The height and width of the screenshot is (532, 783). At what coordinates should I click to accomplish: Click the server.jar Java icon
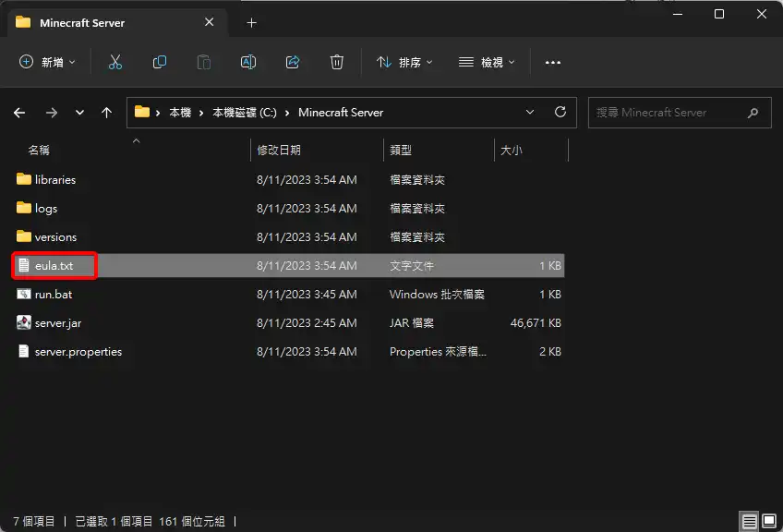pos(23,322)
